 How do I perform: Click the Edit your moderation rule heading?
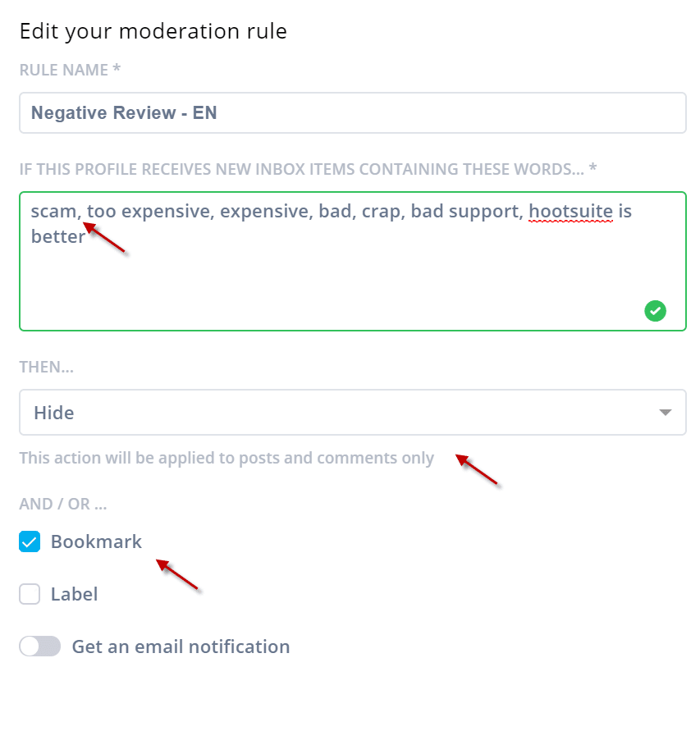153,32
